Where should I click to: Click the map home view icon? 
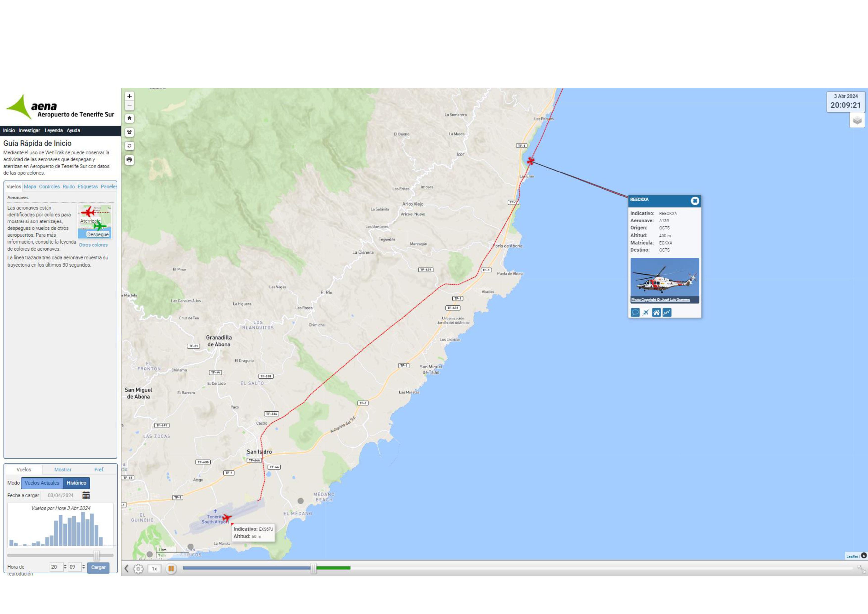pyautogui.click(x=129, y=118)
